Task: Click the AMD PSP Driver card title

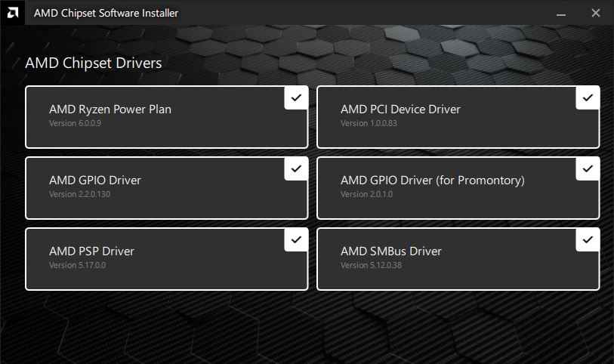Action: point(91,251)
